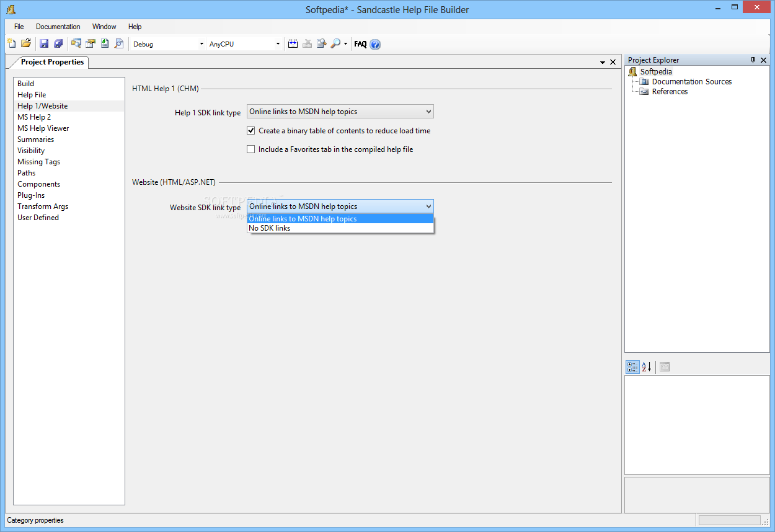Select the Plug-Ins category
This screenshot has width=775, height=532.
click(69, 195)
